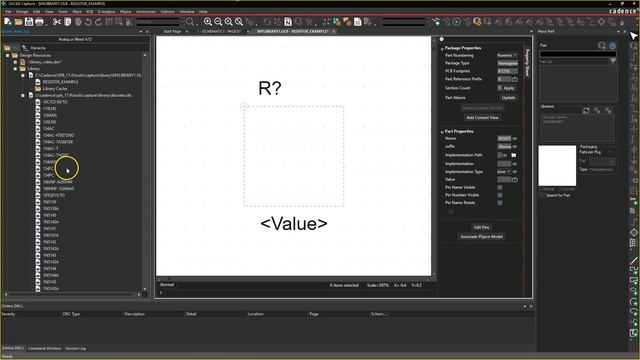Click the Zoom to Area icon
This screenshot has width=640, height=360.
coord(229,22)
